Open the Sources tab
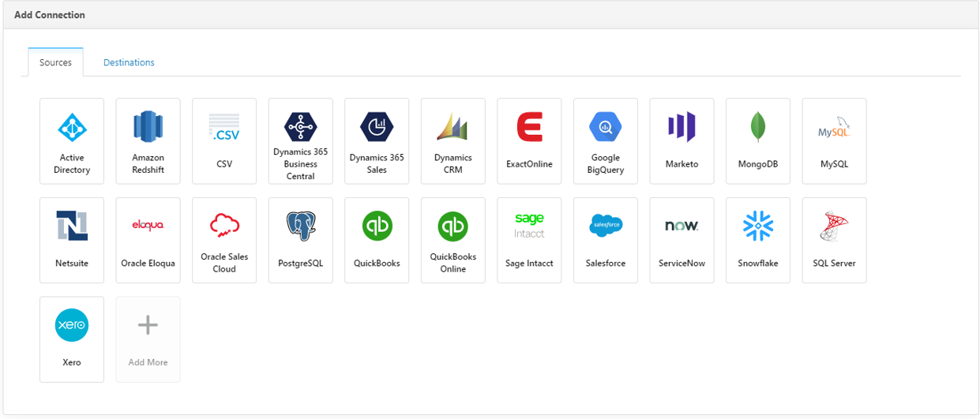 (55, 62)
